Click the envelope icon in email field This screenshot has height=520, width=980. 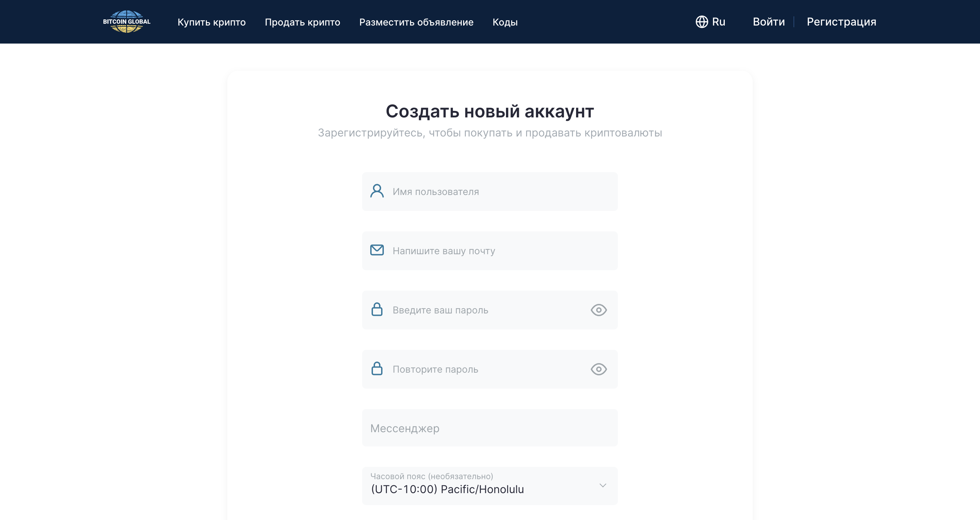[377, 250]
